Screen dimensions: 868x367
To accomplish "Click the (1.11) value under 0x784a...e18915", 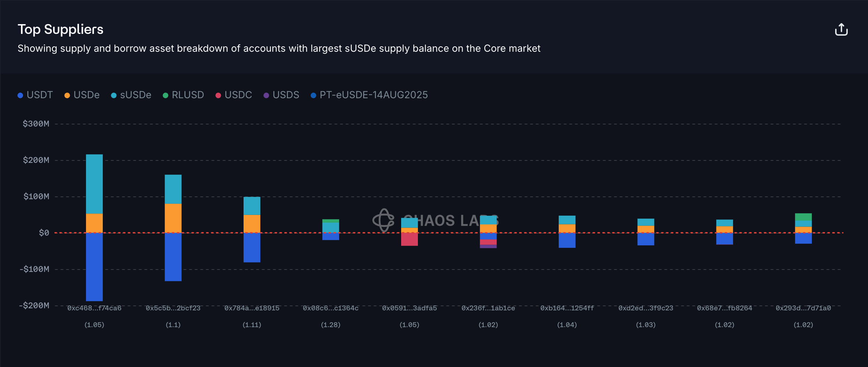I will (x=252, y=325).
